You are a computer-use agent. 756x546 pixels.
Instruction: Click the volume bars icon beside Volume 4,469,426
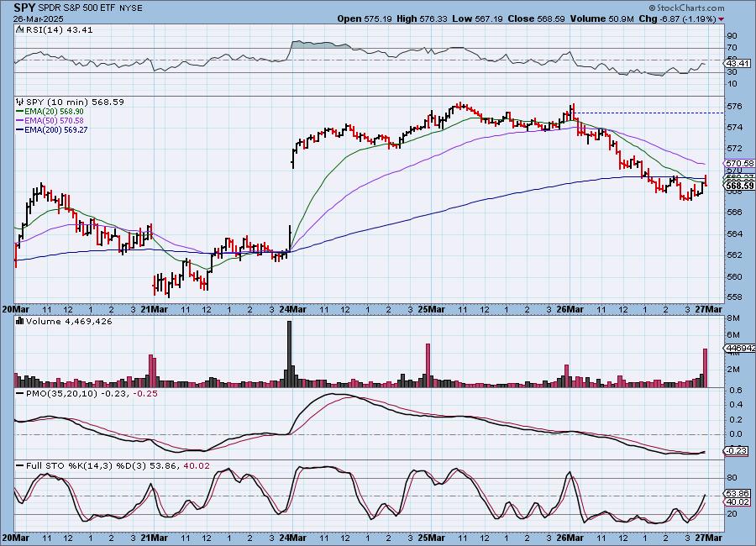coord(20,321)
